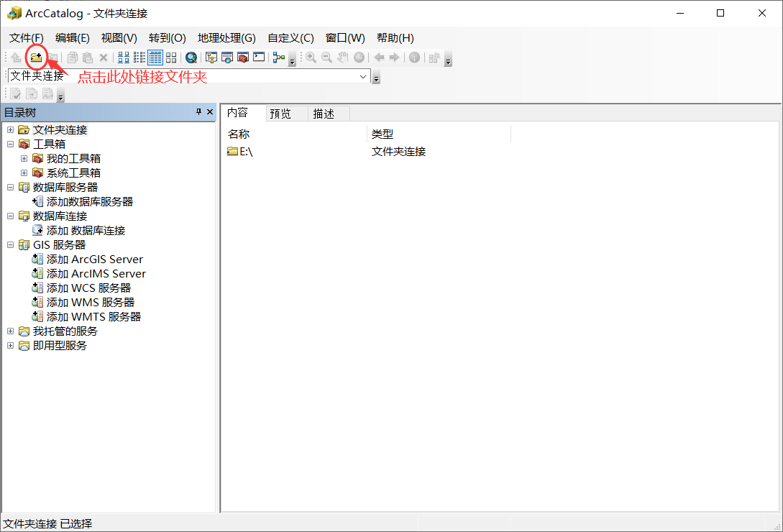Open the 编辑(E) menu
783x532 pixels.
point(73,38)
